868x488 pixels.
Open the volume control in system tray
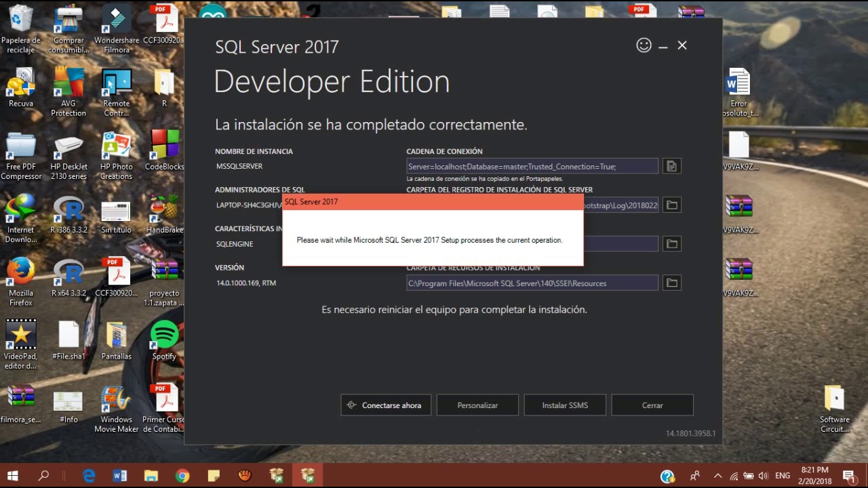(764, 476)
